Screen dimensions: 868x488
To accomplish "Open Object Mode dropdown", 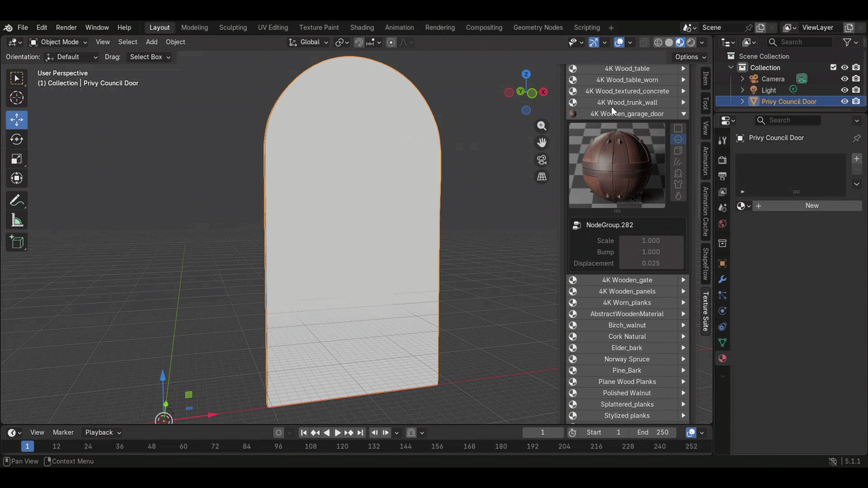I will point(58,42).
